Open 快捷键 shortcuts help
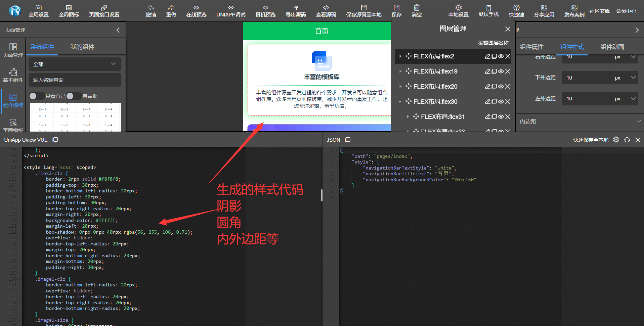This screenshot has height=326, width=644. pos(516,11)
